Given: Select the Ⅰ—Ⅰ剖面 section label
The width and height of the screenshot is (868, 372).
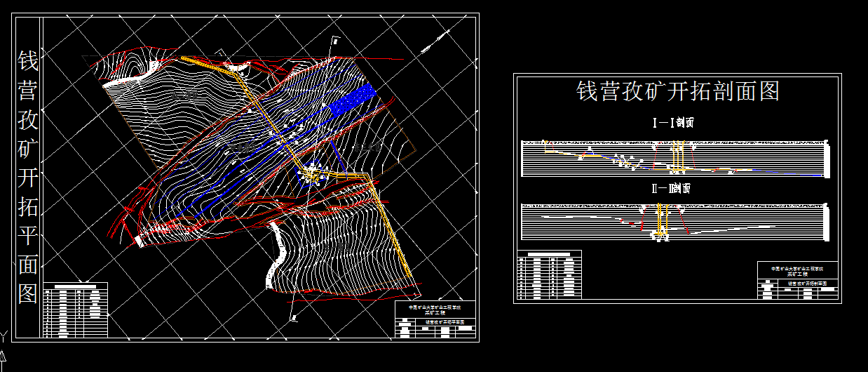Looking at the screenshot, I should click(673, 123).
